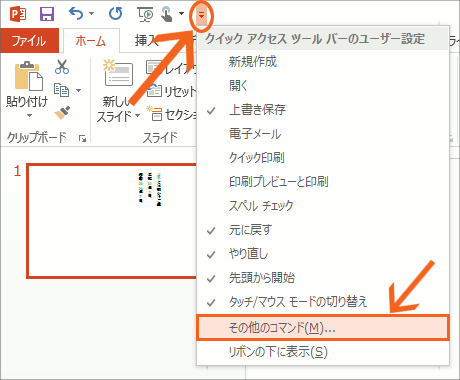Toggle タッチ/マウス モードの切り替え checked item
The image size is (460, 380).
pyautogui.click(x=323, y=302)
